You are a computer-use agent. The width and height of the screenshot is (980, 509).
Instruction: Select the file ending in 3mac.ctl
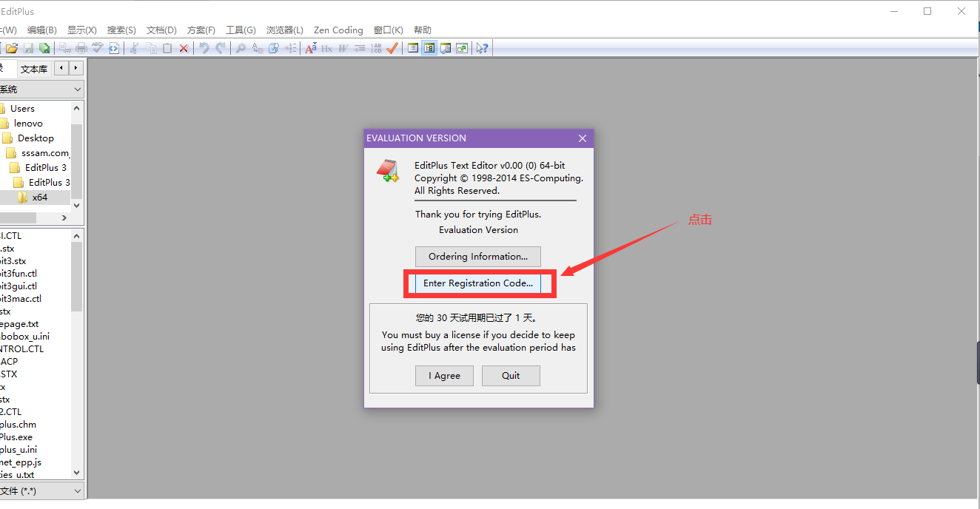tap(21, 299)
